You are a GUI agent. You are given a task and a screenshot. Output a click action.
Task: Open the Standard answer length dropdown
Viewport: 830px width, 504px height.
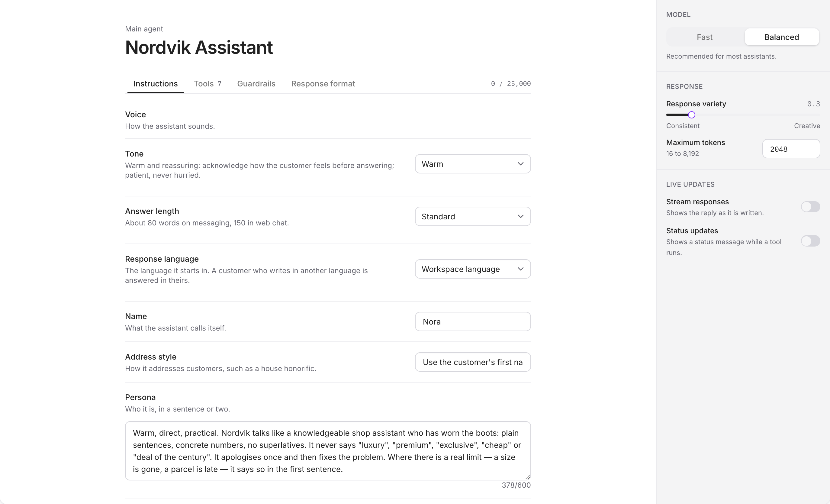pos(473,217)
